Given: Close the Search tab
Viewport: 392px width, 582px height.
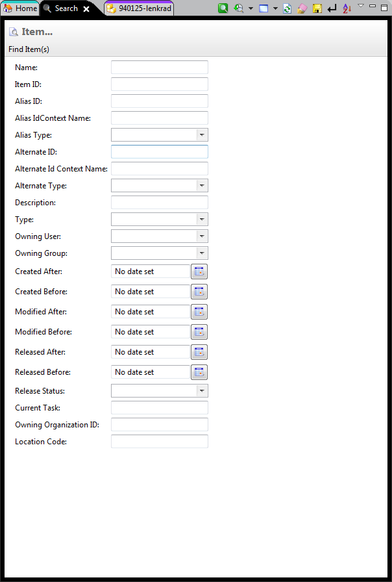Looking at the screenshot, I should (86, 9).
